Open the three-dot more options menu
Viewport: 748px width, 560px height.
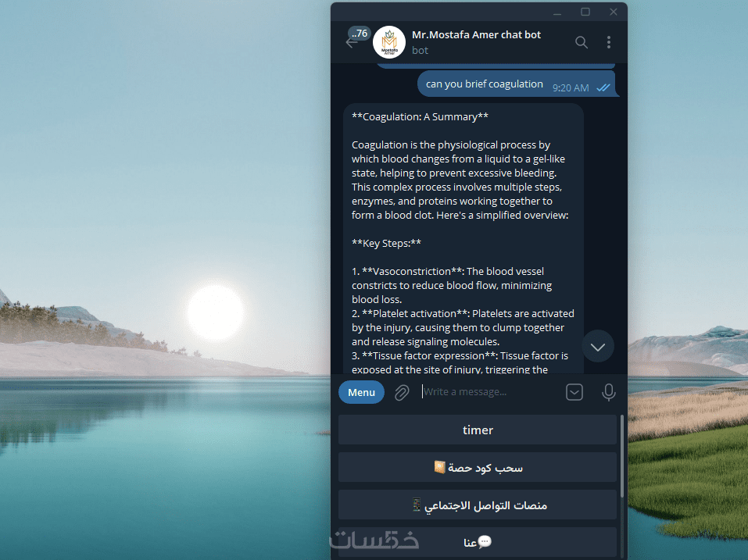(609, 42)
